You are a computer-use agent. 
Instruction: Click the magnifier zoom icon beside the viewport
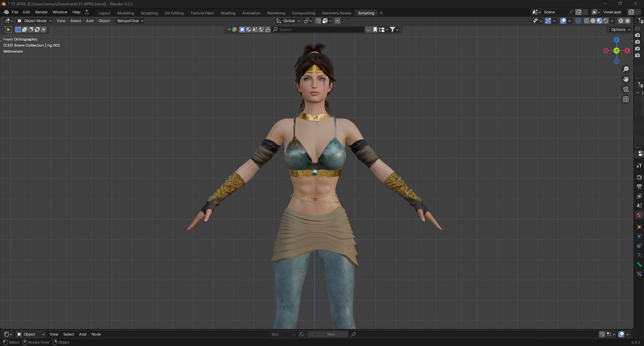pyautogui.click(x=626, y=69)
